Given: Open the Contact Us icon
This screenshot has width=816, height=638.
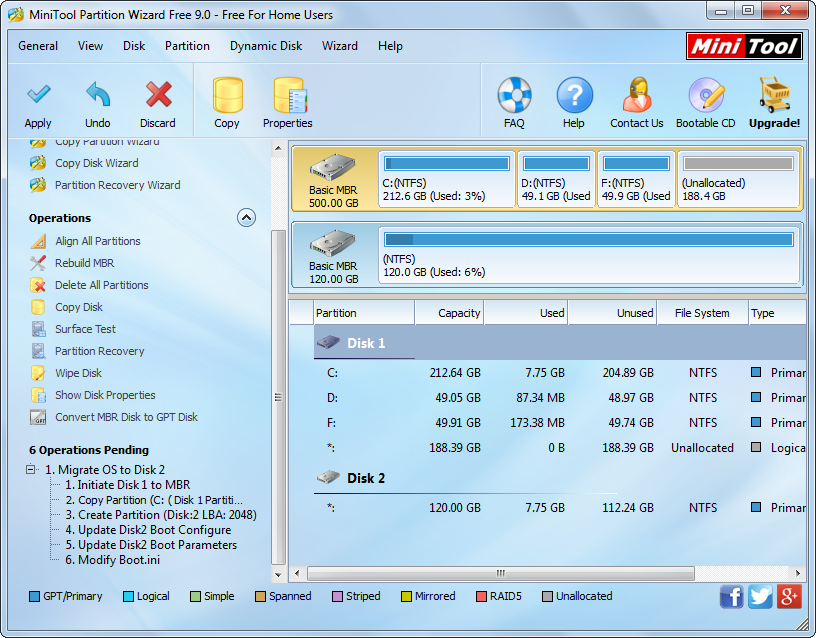Looking at the screenshot, I should pos(637,95).
